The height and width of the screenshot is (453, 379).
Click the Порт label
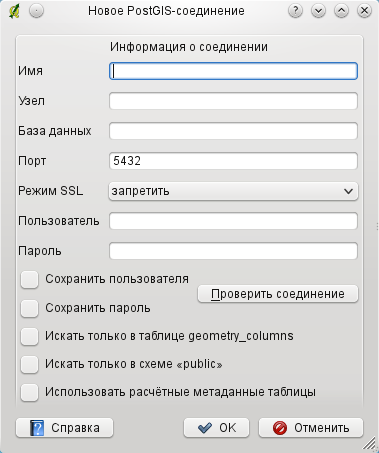[32, 161]
